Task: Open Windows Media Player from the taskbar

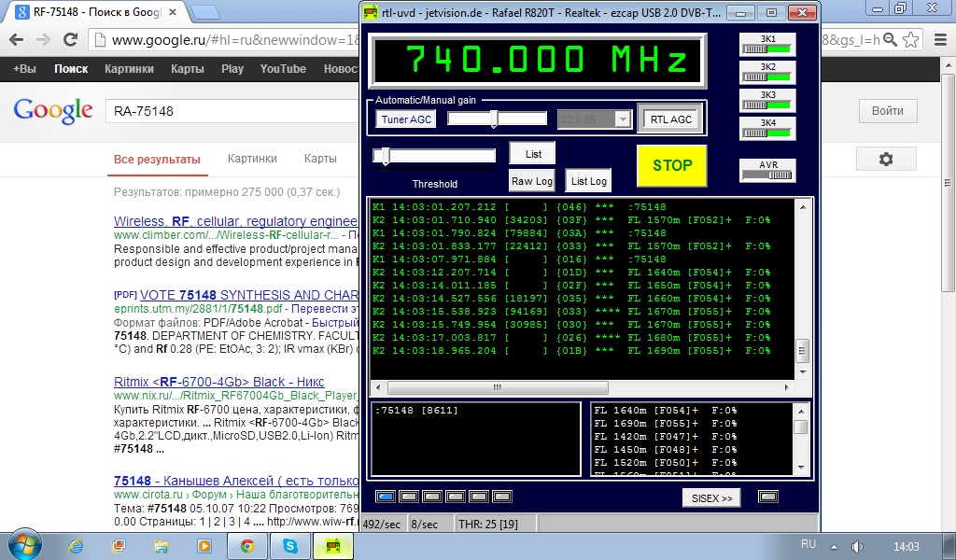Action: (204, 546)
